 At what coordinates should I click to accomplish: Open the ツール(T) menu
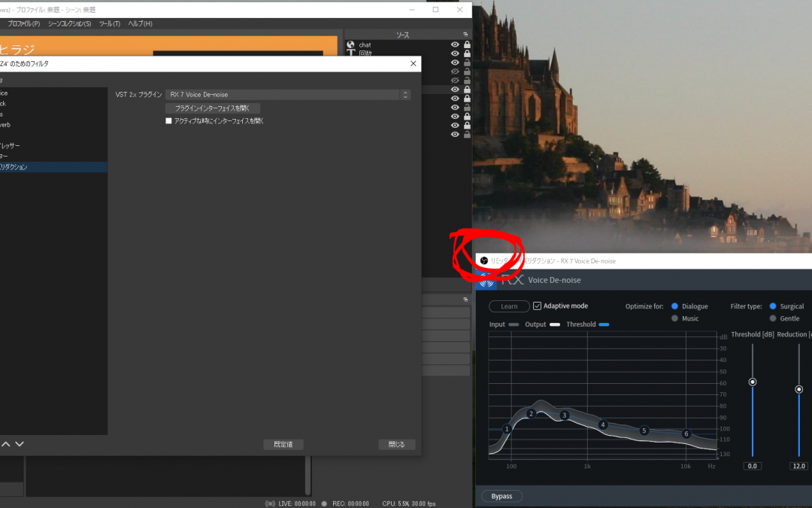[110, 24]
